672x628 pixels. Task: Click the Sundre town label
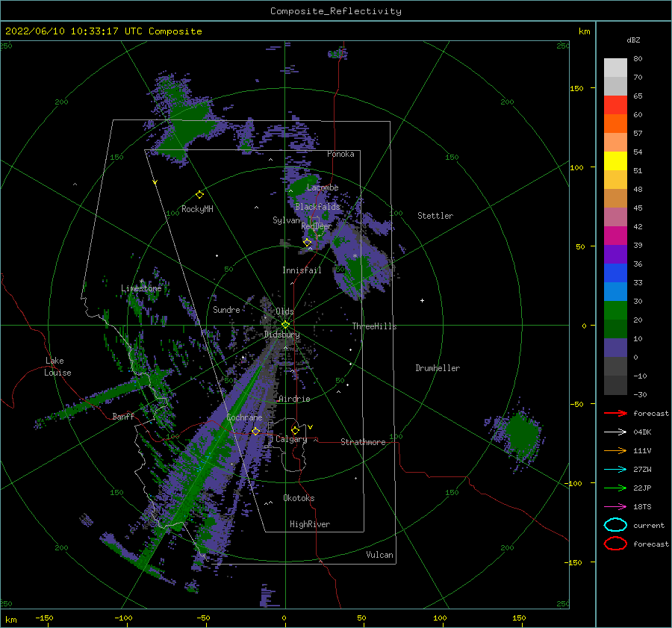(x=226, y=309)
